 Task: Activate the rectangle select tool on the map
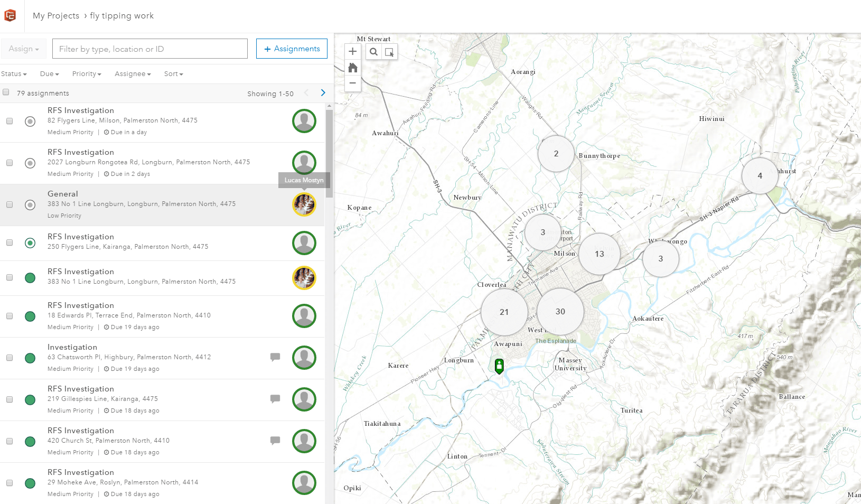coord(390,51)
